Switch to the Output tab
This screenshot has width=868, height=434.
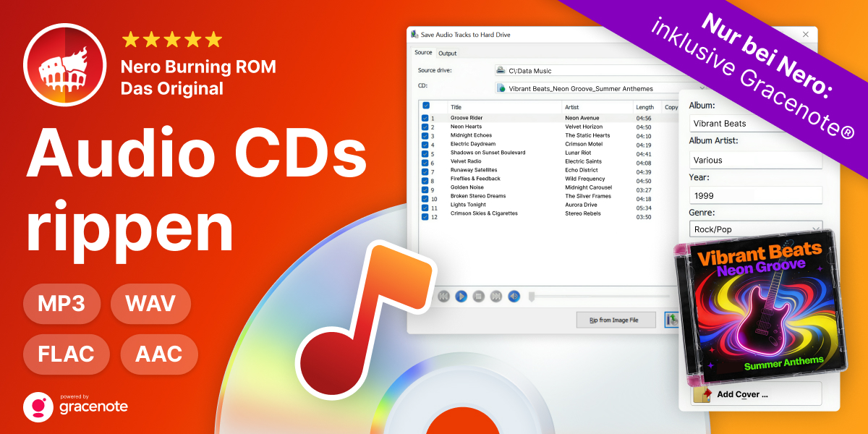pyautogui.click(x=447, y=53)
